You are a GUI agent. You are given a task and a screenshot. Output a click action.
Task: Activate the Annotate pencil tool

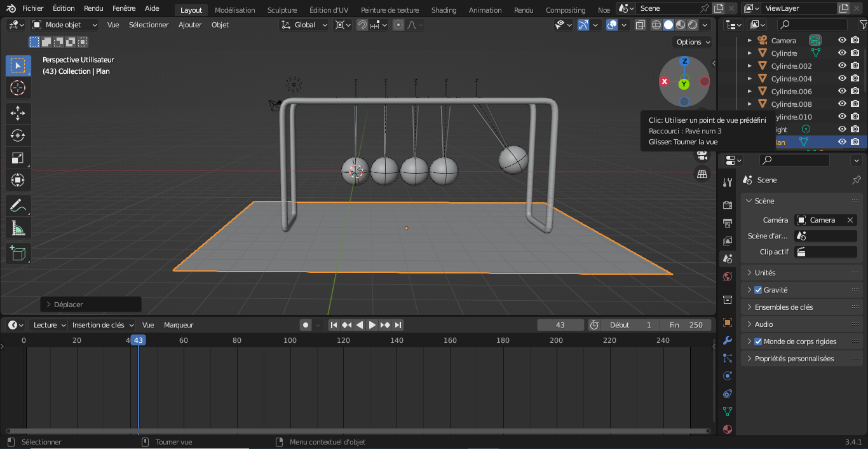point(18,205)
